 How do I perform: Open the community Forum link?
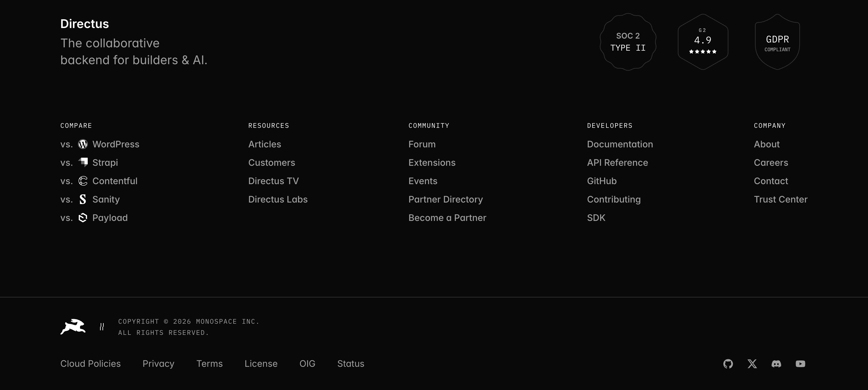tap(422, 144)
